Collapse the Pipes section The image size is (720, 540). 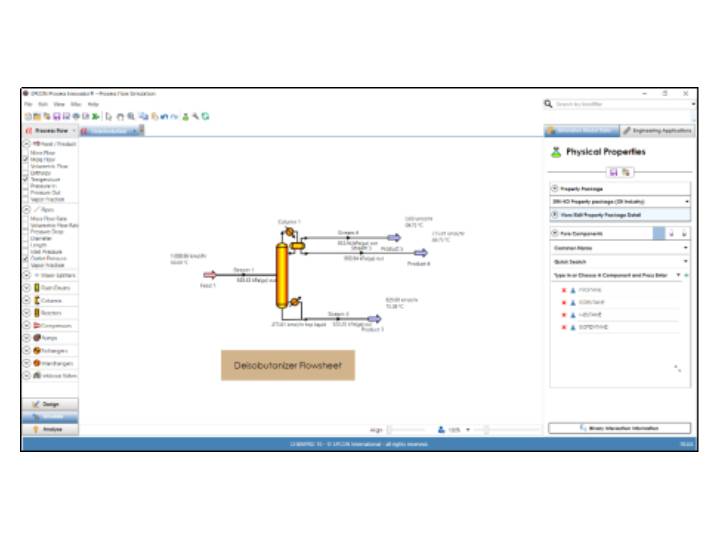tap(27, 209)
